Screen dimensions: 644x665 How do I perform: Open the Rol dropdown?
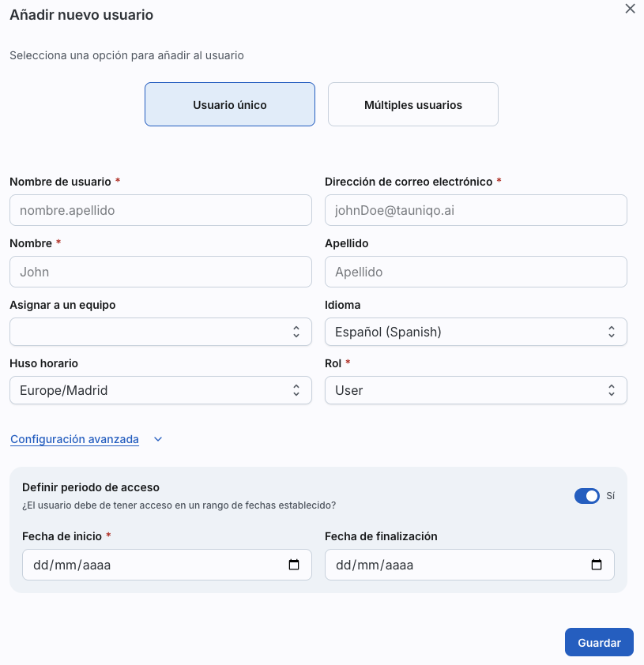475,390
